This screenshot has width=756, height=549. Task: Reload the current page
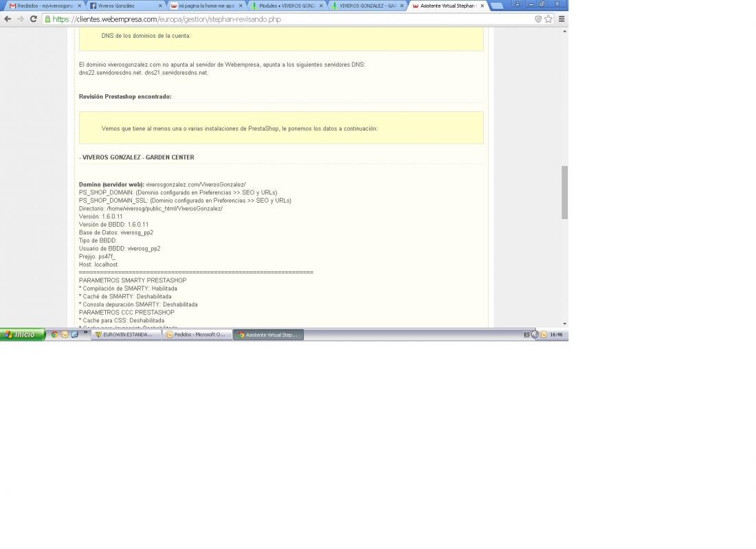pos(33,19)
